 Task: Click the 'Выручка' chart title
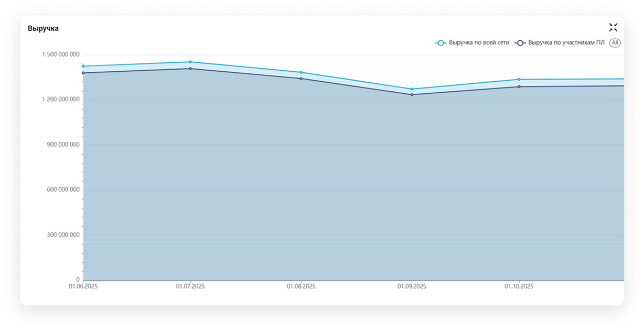click(43, 29)
